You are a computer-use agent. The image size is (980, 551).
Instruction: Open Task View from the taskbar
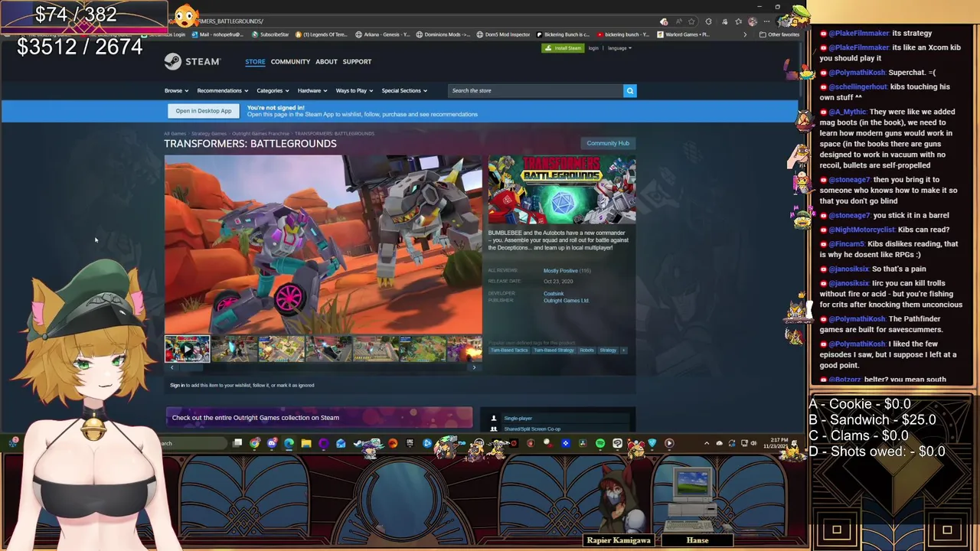(x=237, y=443)
